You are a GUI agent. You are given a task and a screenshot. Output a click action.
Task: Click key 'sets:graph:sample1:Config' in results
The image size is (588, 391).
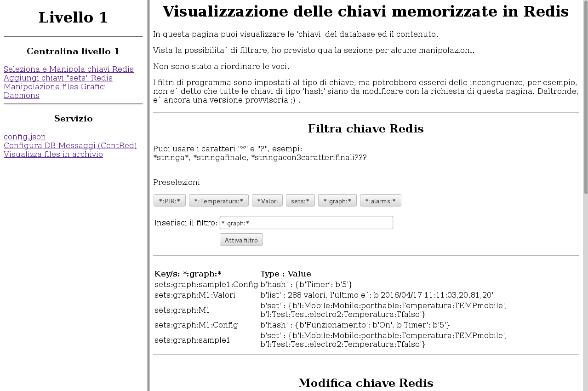[x=206, y=285]
